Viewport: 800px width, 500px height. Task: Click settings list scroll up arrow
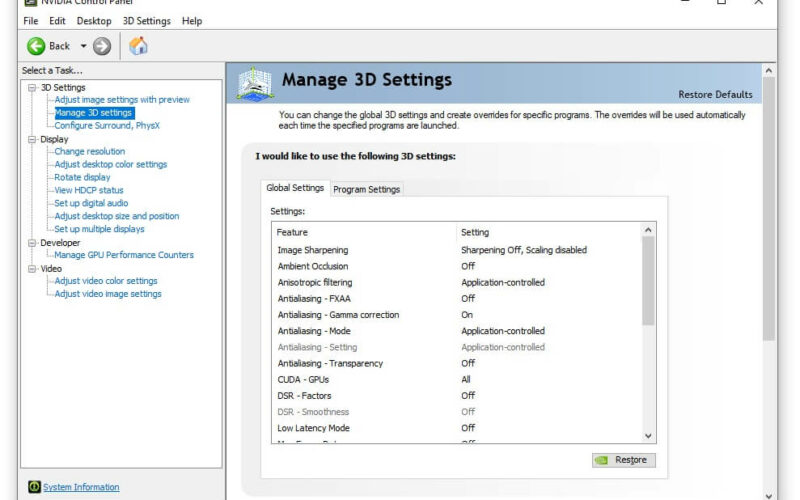click(x=648, y=230)
